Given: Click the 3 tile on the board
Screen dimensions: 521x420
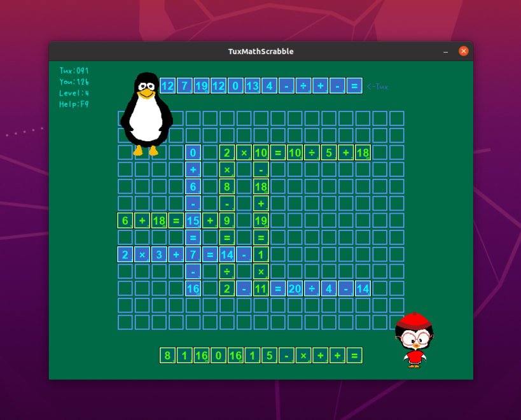Looking at the screenshot, I should click(x=159, y=255).
